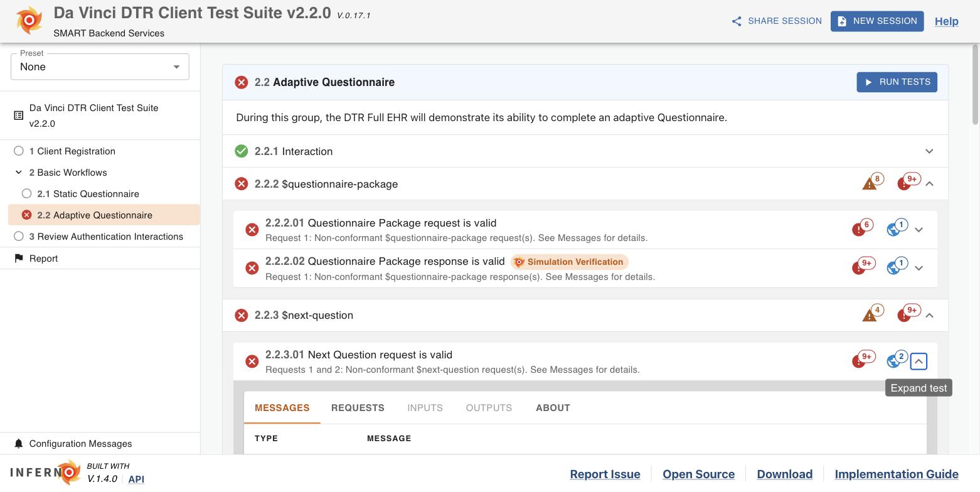Click the Run Tests button
This screenshot has width=980, height=492.
(897, 82)
